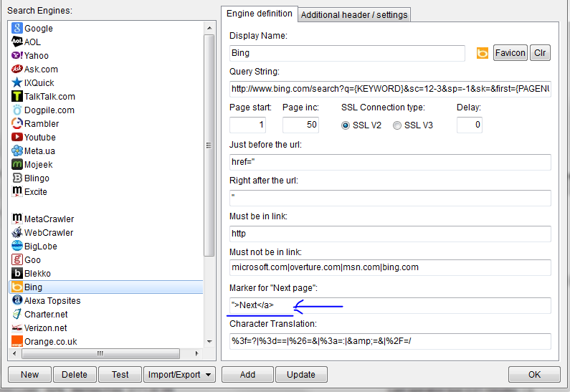
Task: Click the Clr button
Action: pyautogui.click(x=540, y=53)
